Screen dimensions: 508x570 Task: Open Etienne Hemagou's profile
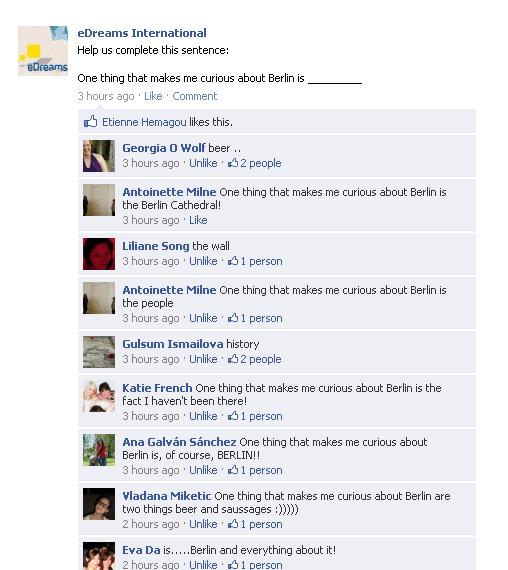[144, 122]
